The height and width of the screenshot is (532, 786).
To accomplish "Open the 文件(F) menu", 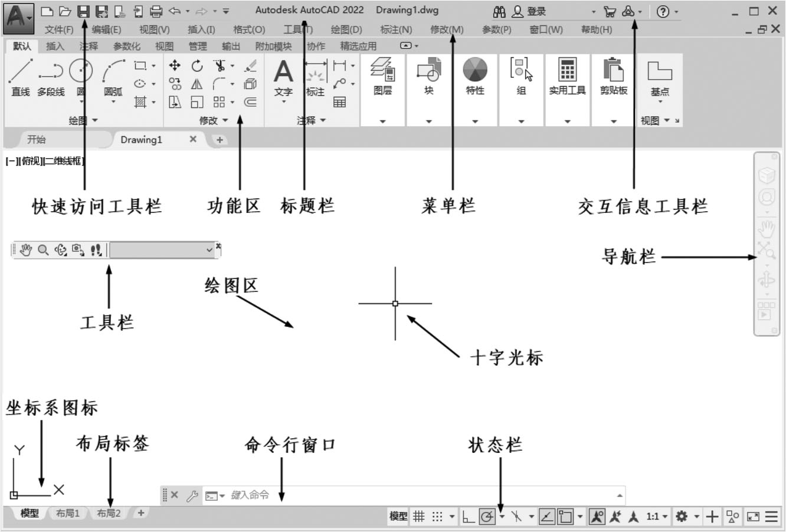I will tap(59, 29).
